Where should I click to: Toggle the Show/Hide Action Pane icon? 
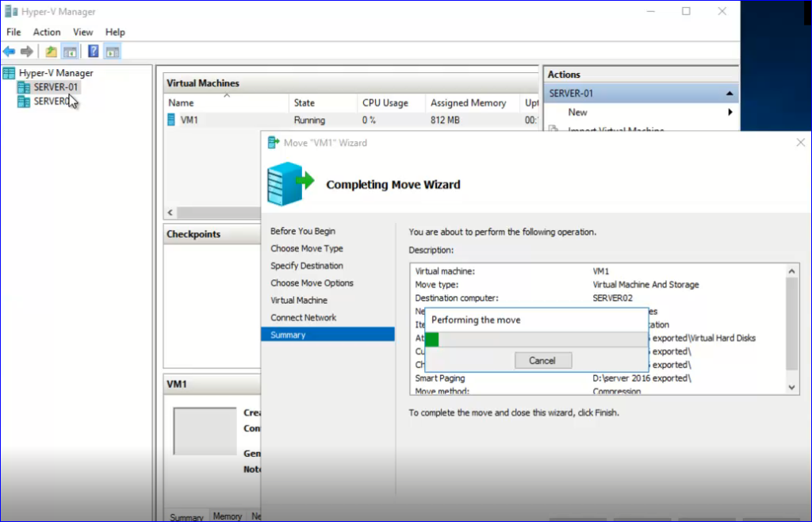coord(112,52)
